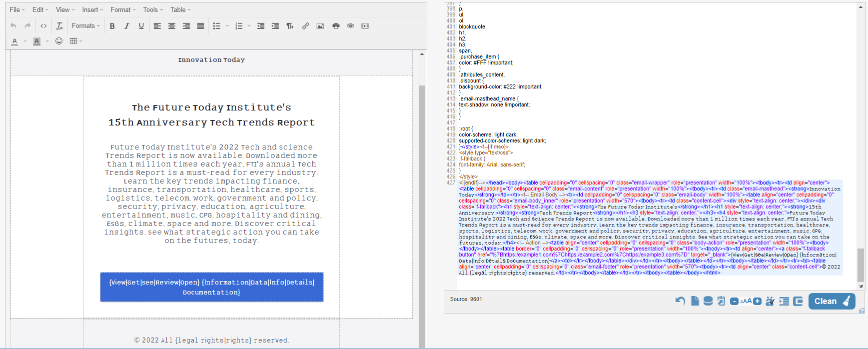The width and height of the screenshot is (868, 349).
Task: Click the source code pane vertical scrollbar
Action: [x=861, y=265]
